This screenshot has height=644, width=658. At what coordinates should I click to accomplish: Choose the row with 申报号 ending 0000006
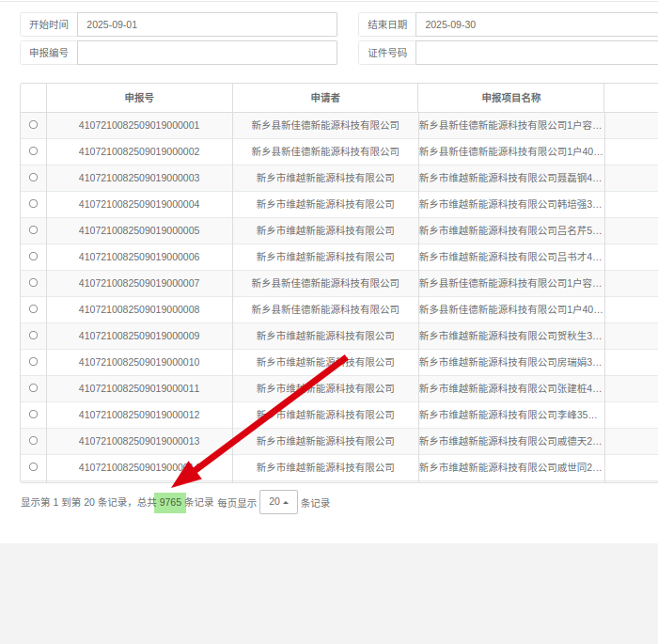33,256
